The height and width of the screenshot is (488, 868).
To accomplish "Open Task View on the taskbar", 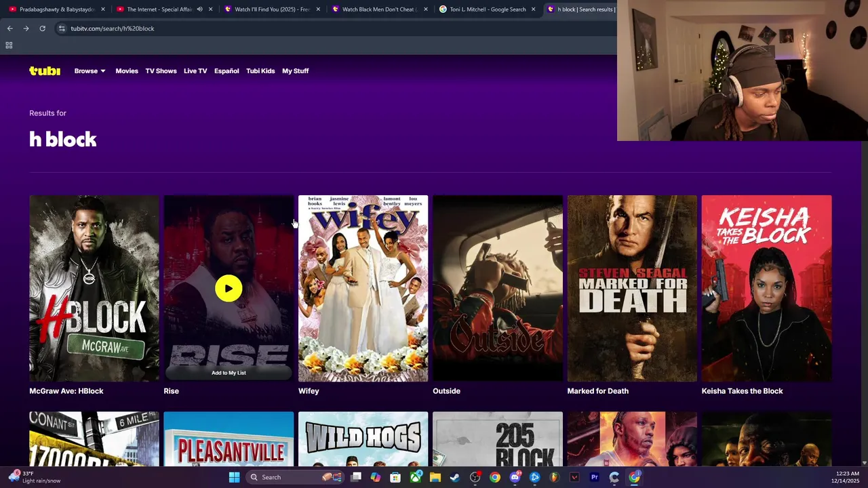I will 356,477.
